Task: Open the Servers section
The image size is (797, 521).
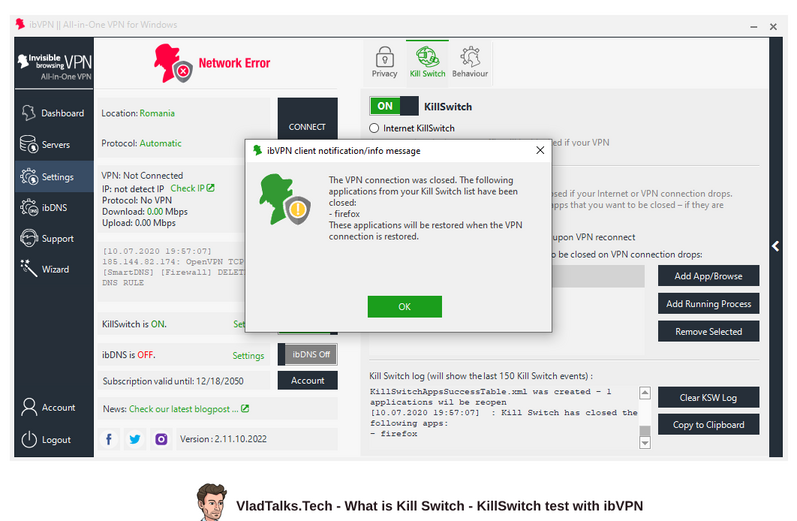Action: [53, 144]
